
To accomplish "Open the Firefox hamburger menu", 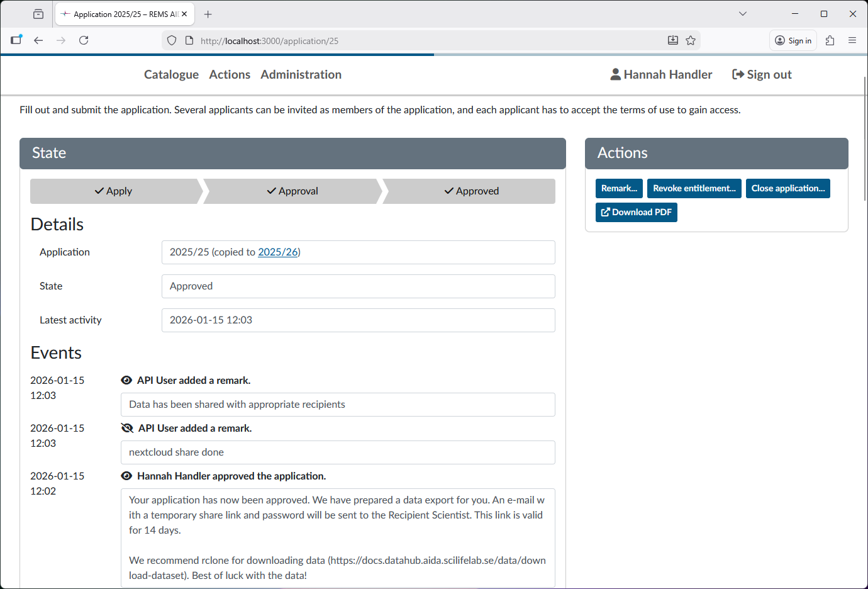I will point(852,40).
